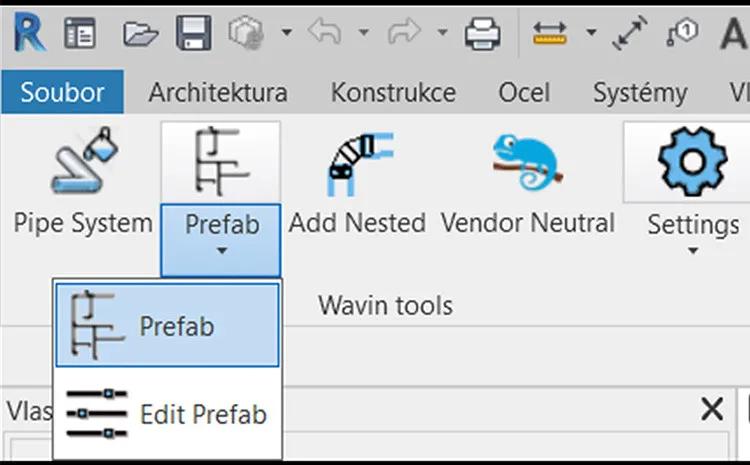Open the Redo history dropdown arrow
Image resolution: width=750 pixels, height=465 pixels.
click(x=441, y=33)
